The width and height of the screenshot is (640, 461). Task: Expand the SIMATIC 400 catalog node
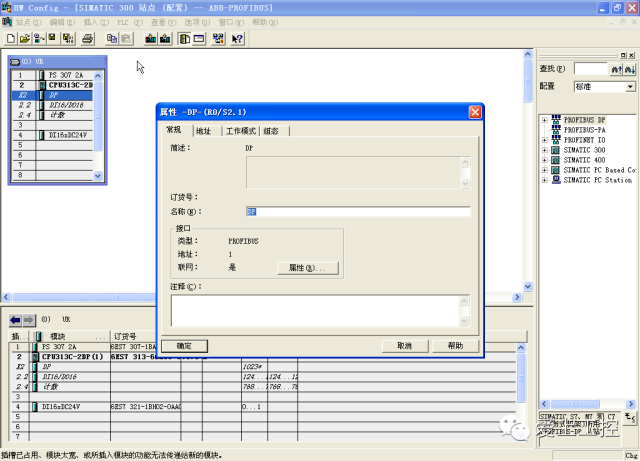point(544,160)
